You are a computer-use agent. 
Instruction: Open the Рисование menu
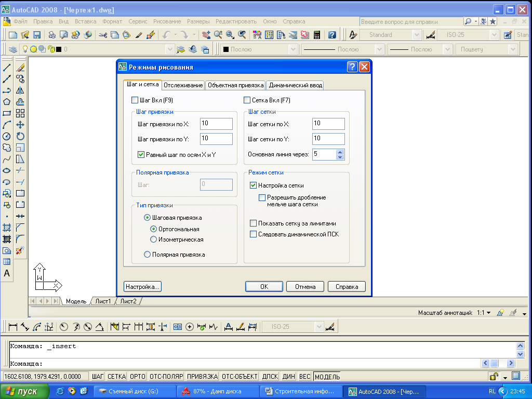click(167, 21)
